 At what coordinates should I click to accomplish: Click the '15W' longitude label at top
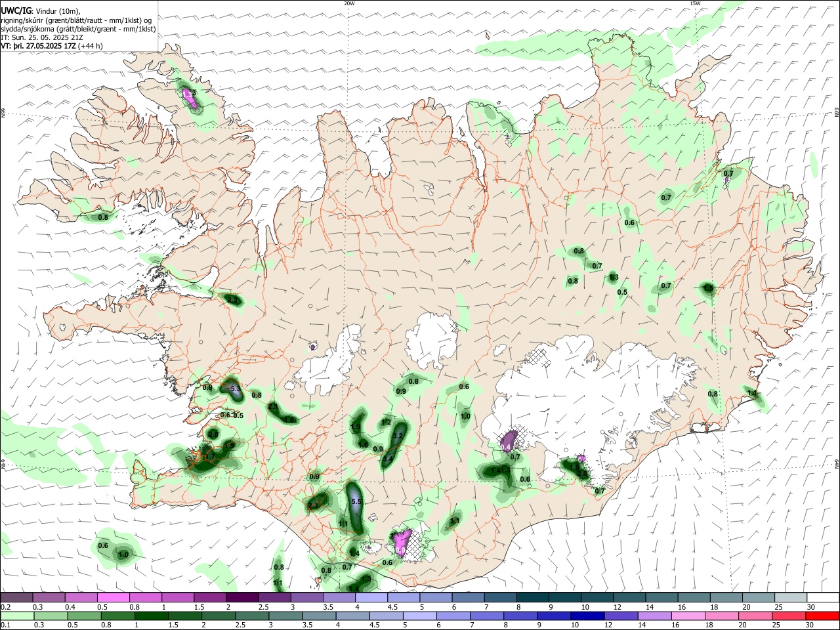pyautogui.click(x=695, y=3)
